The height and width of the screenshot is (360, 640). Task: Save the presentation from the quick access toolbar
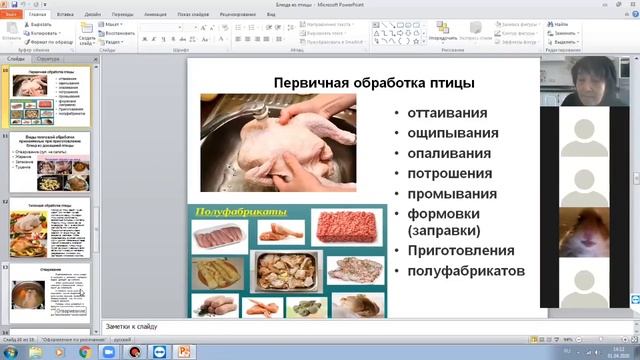[15, 4]
